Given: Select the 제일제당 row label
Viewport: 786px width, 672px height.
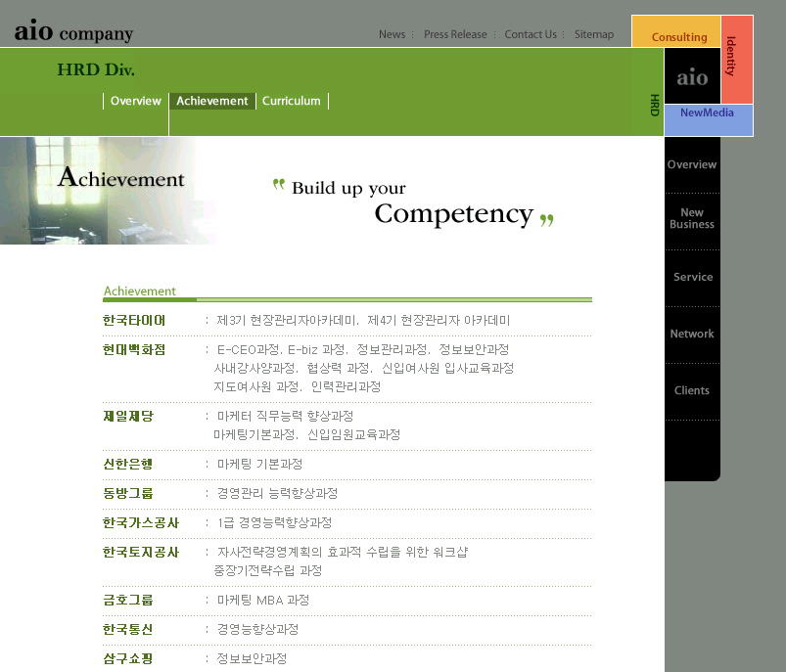Looking at the screenshot, I should [x=128, y=416].
